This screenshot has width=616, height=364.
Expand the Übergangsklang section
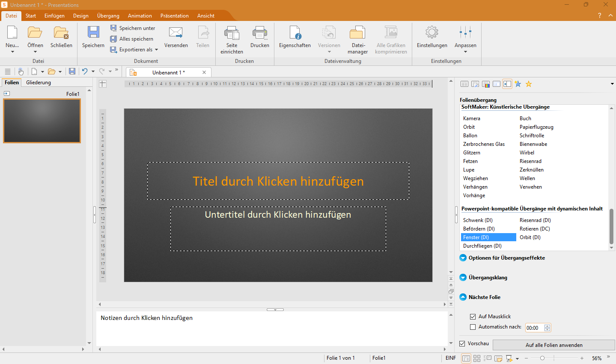(x=463, y=278)
